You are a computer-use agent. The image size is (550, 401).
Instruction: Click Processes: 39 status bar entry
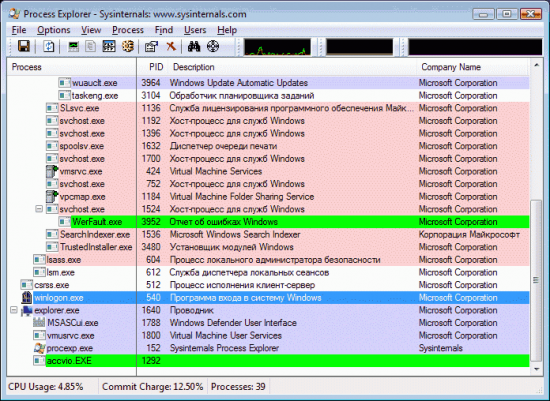pos(238,387)
